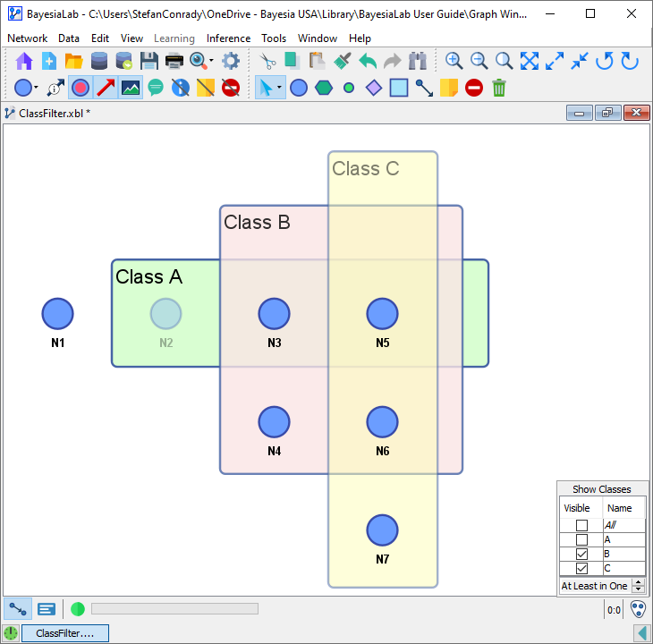Click the progress bar in status area
The height and width of the screenshot is (644, 653).
(174, 609)
